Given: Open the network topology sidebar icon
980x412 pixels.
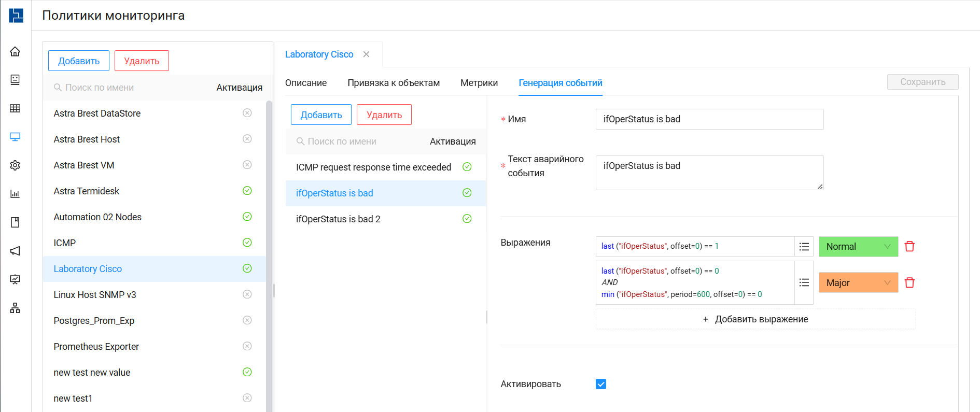Looking at the screenshot, I should click(15, 308).
